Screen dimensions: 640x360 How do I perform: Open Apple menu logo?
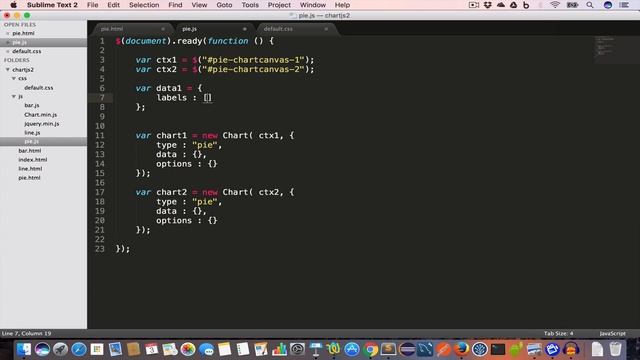point(13,5)
